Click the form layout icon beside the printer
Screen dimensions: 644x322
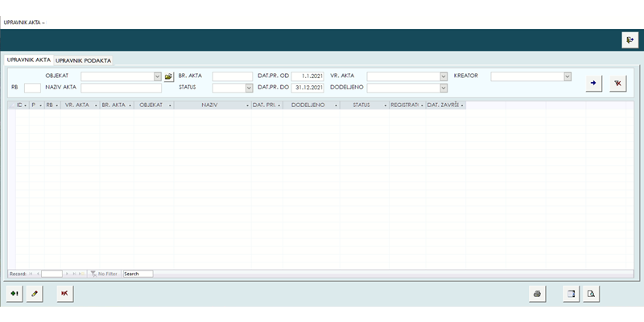(570, 294)
